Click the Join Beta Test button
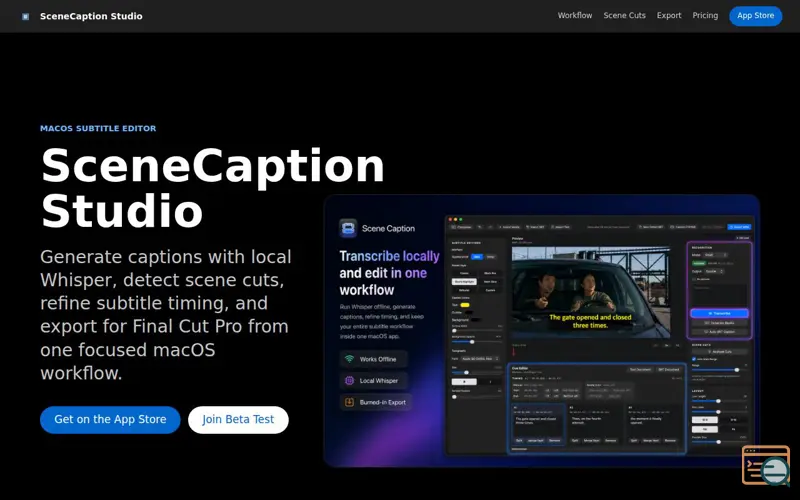This screenshot has height=500, width=800. click(238, 419)
